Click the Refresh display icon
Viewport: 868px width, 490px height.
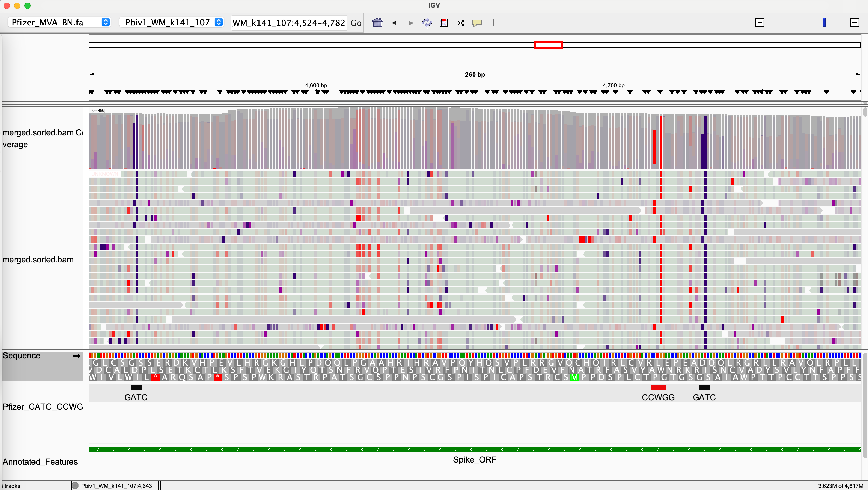pyautogui.click(x=426, y=23)
